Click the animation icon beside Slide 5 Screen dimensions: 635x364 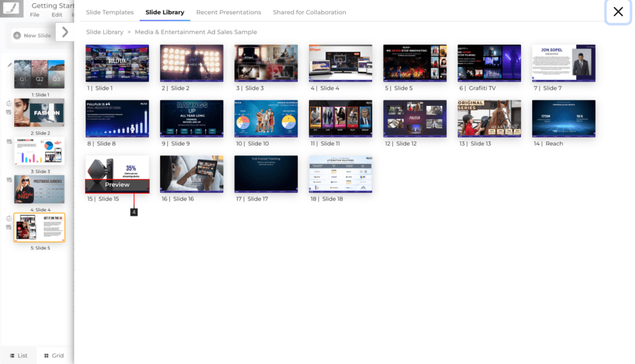9,218
